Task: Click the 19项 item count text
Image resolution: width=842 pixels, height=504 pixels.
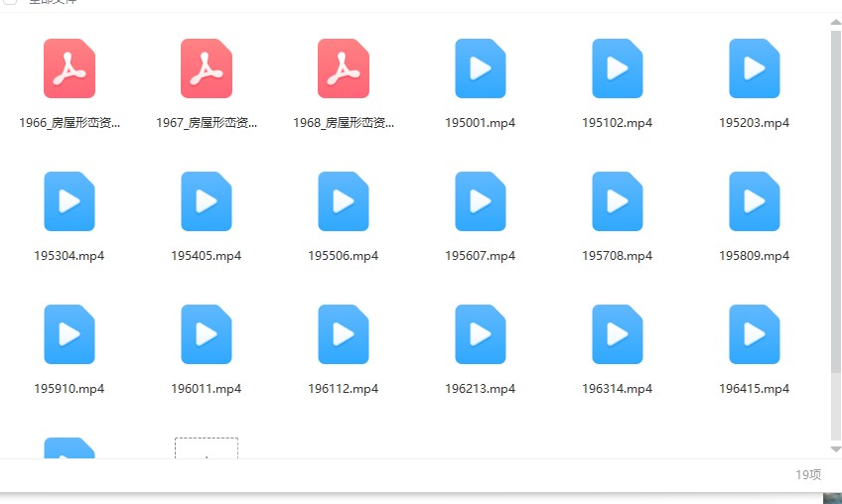Action: [x=808, y=475]
